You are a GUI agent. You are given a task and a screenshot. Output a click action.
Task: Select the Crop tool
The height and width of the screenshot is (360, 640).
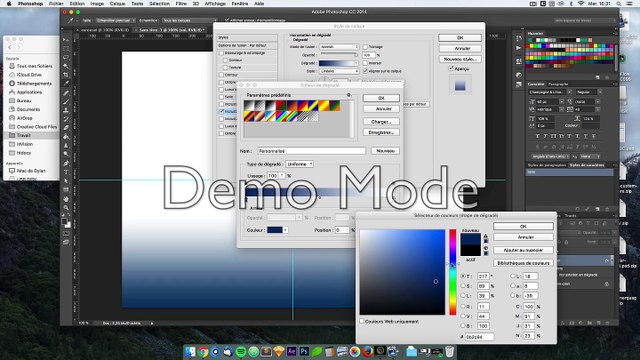pyautogui.click(x=66, y=75)
